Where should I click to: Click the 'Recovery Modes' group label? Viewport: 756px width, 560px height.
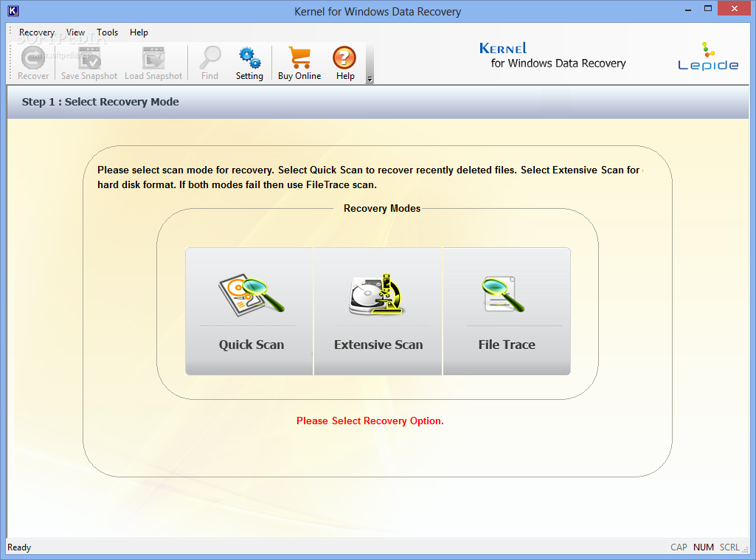point(382,208)
